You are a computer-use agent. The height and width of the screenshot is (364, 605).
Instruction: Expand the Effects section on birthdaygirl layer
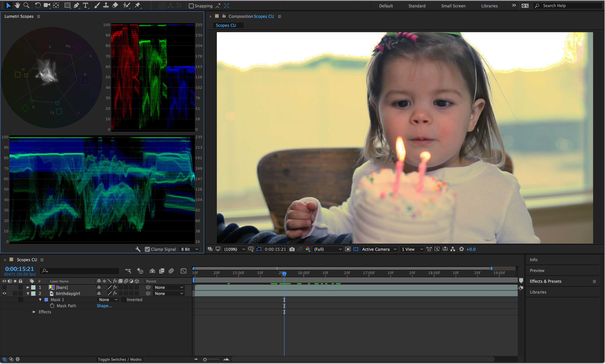point(33,311)
